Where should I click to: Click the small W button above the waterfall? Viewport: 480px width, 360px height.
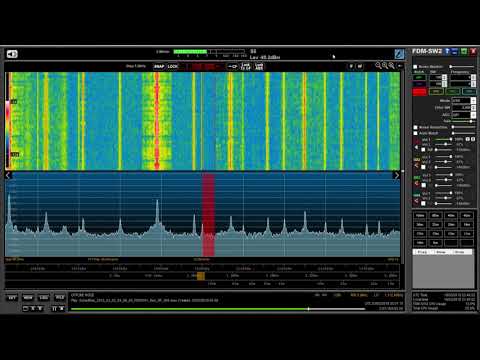(x=360, y=66)
